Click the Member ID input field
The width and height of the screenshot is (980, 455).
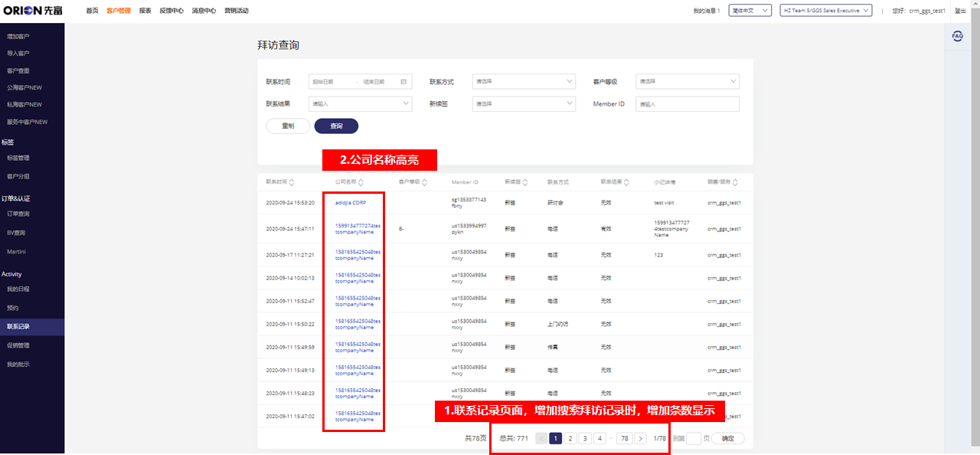click(688, 103)
